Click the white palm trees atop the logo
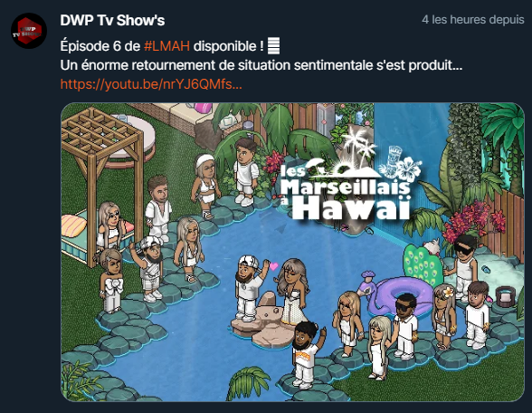The height and width of the screenshot is (413, 532). [358, 143]
